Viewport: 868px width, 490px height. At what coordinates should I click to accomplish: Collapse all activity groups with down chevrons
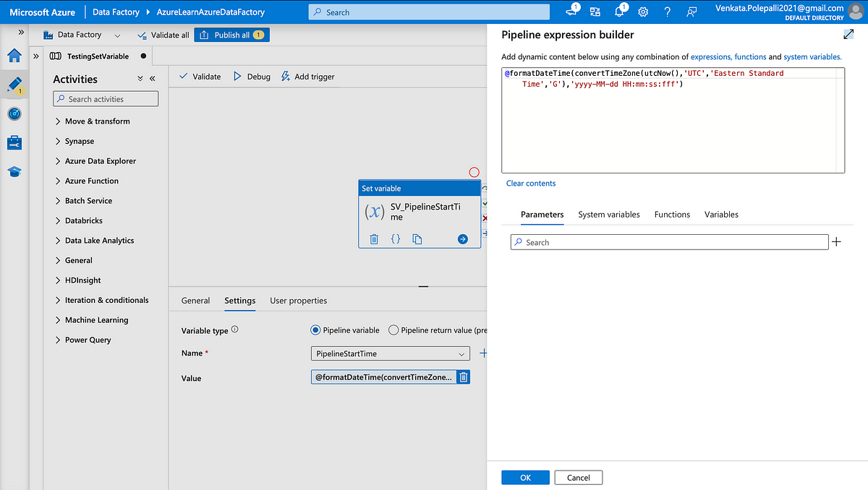click(140, 79)
